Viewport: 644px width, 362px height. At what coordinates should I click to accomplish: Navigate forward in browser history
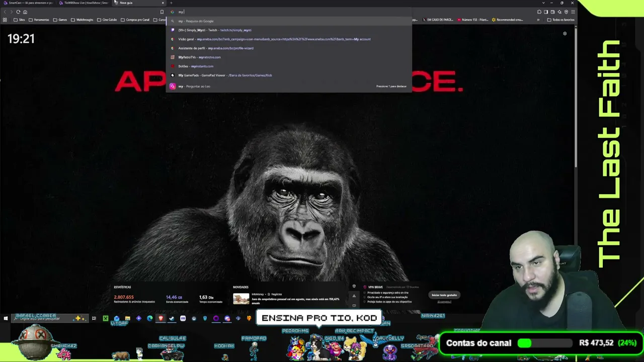point(12,12)
